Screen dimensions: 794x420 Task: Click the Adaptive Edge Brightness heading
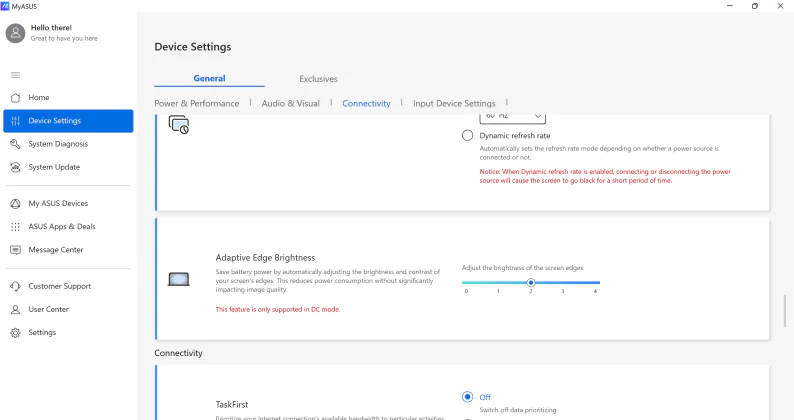265,258
